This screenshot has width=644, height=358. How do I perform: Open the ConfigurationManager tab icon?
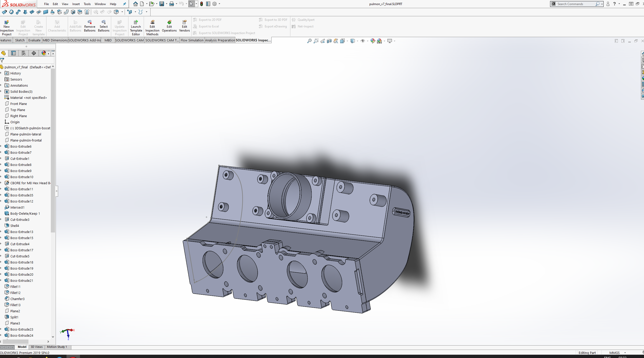pos(24,53)
